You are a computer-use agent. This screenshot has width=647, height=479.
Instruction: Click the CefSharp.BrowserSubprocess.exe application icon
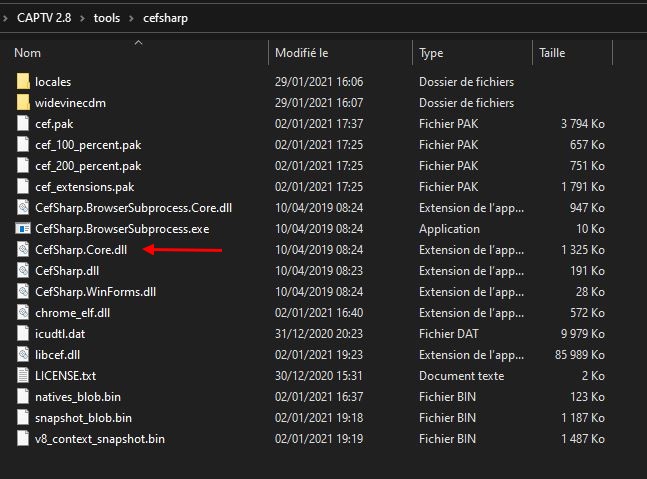(x=23, y=229)
